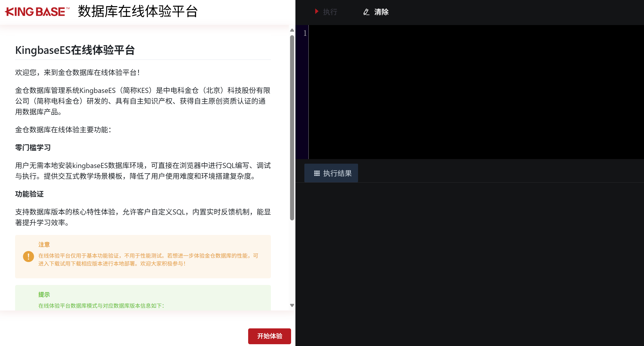The image size is (644, 346).
Task: Click the green 提示 tip title
Action: click(44, 295)
